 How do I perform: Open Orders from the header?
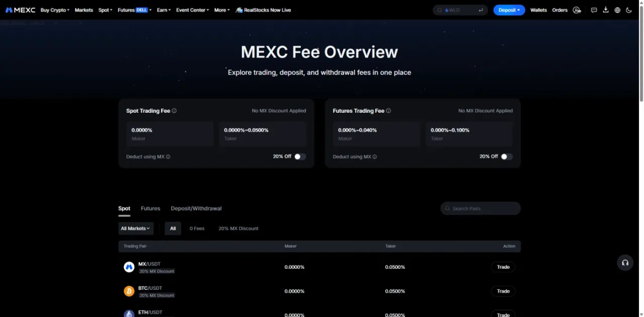560,10
